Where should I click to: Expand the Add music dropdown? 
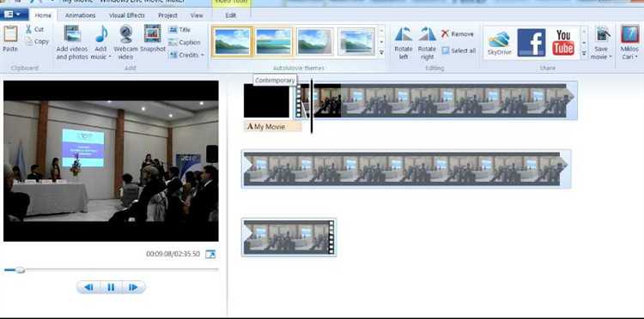110,57
